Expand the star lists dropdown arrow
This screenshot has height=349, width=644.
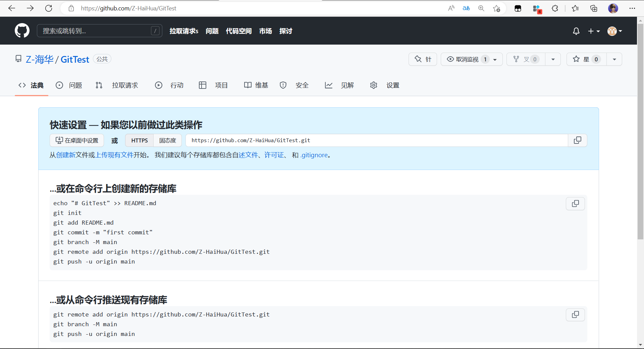(x=614, y=59)
